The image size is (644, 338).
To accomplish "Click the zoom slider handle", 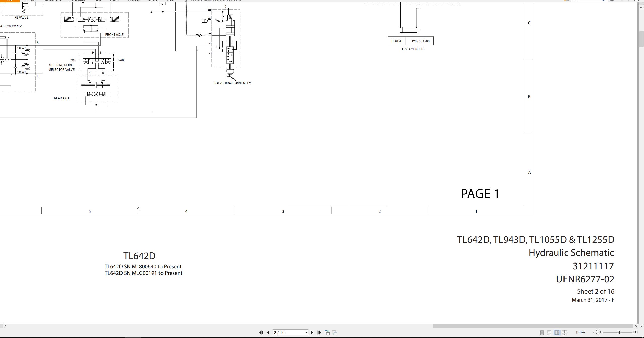I will (x=619, y=332).
